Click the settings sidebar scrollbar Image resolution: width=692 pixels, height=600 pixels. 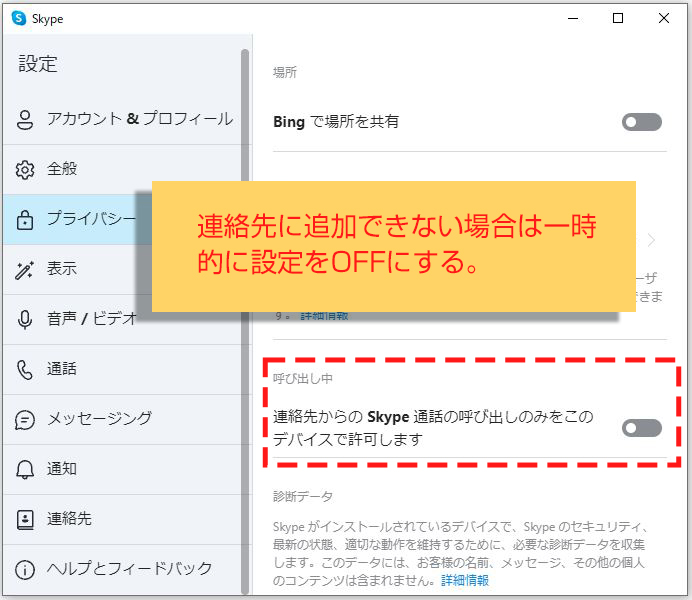point(245,322)
